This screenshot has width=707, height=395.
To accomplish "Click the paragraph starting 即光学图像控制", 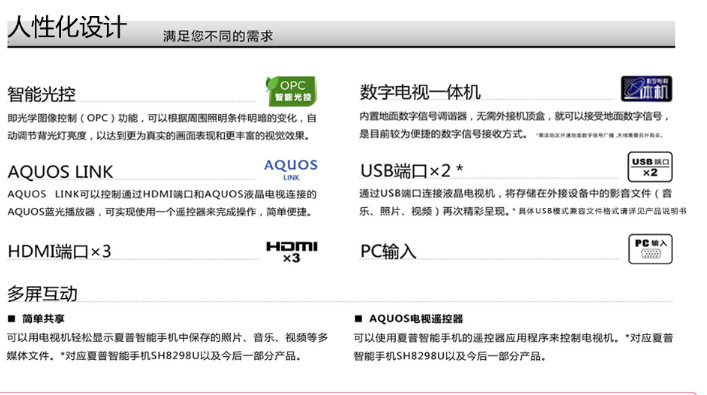I will pos(162,127).
